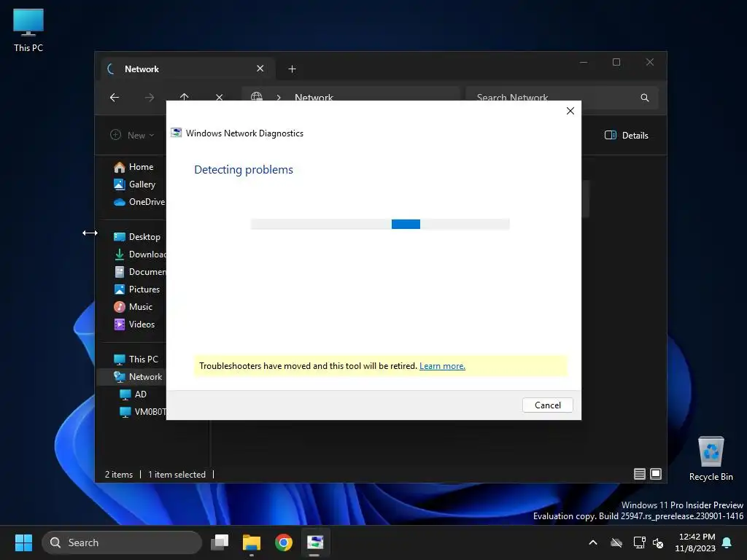
Task: Click the taskbar Search box
Action: coord(122,542)
